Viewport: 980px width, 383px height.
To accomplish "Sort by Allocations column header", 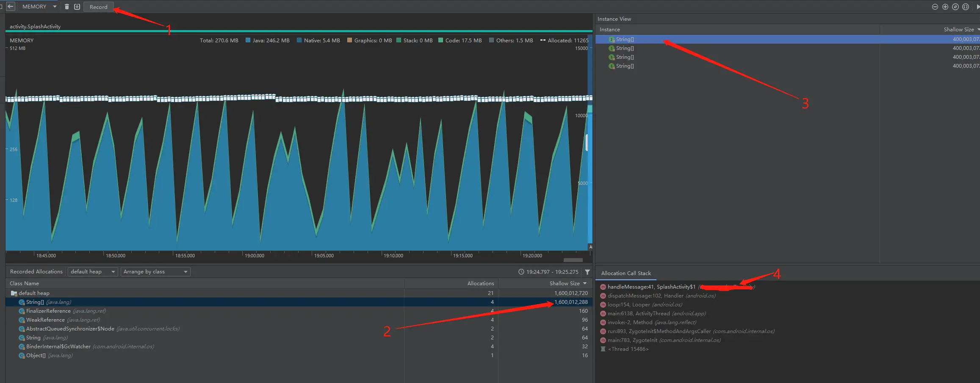I will point(480,284).
